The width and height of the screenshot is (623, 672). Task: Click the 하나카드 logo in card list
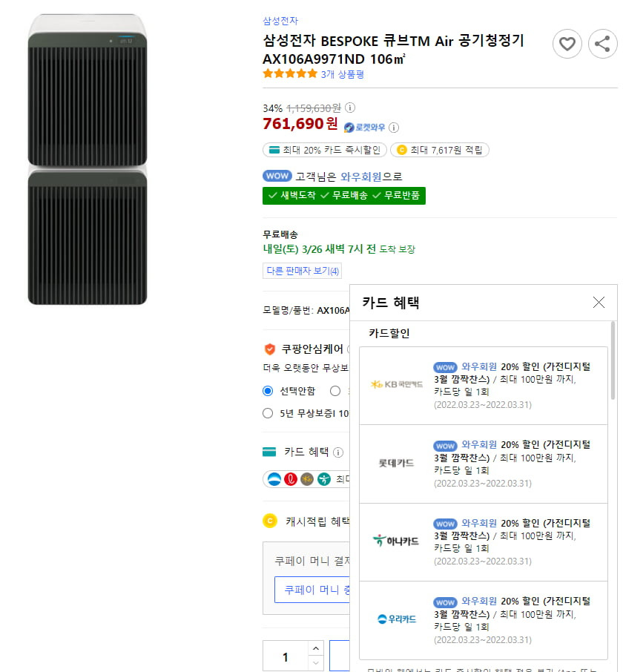coord(396,541)
